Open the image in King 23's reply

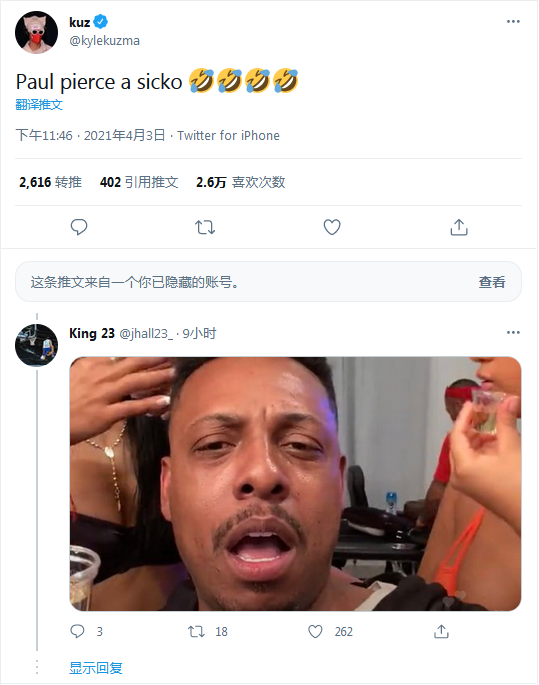pos(295,484)
